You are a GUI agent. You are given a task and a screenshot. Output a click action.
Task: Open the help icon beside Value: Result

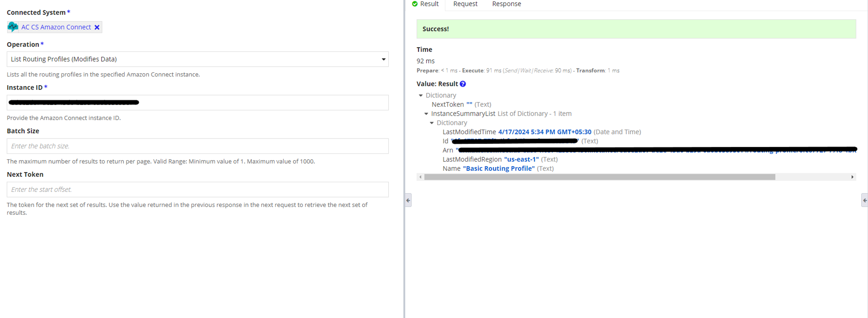pyautogui.click(x=463, y=84)
